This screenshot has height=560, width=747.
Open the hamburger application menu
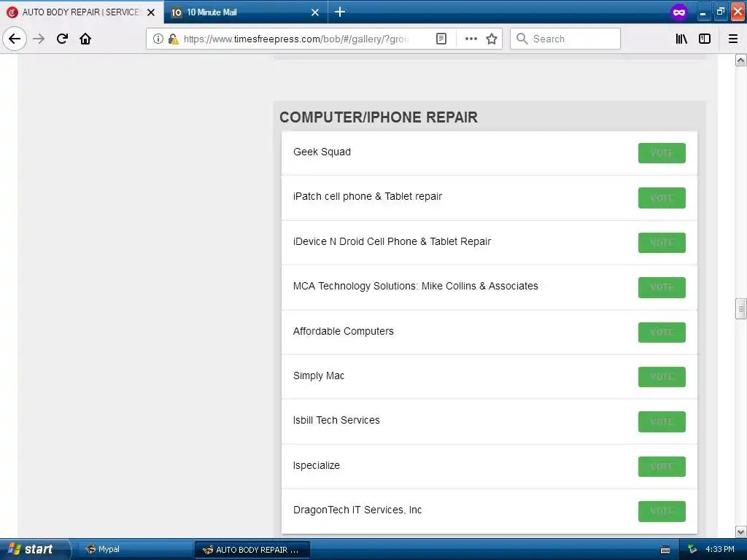click(x=733, y=39)
